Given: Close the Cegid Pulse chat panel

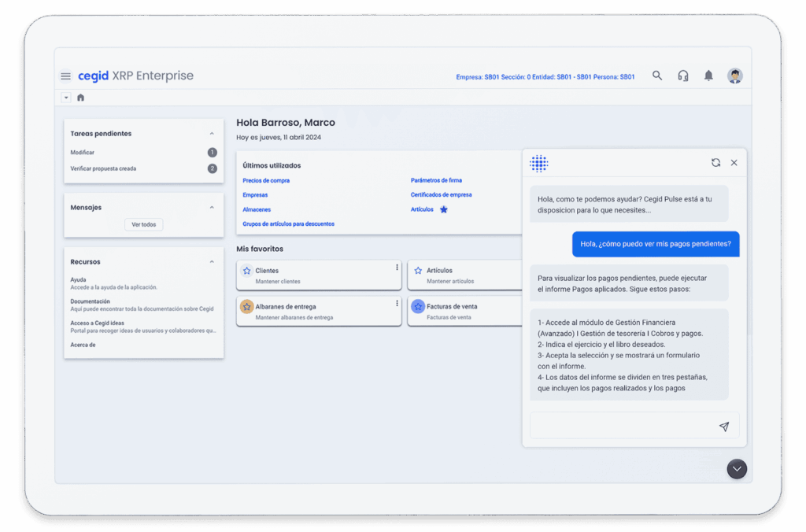Looking at the screenshot, I should 734,163.
